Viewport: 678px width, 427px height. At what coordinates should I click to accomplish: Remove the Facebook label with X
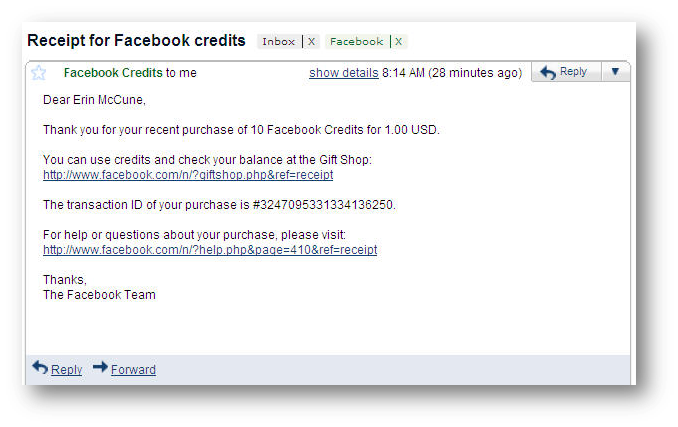(398, 41)
